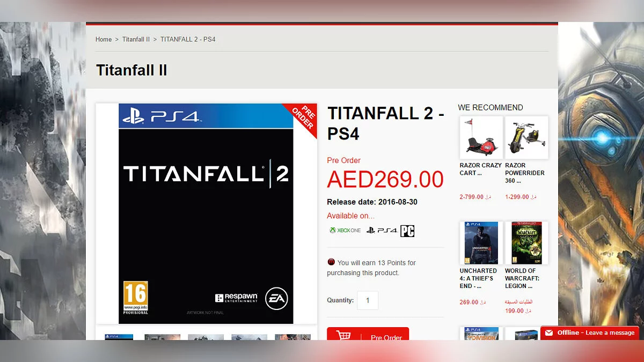Screen dimensions: 644x362
Task: Click the Xbox One platform icon
Action: point(345,231)
